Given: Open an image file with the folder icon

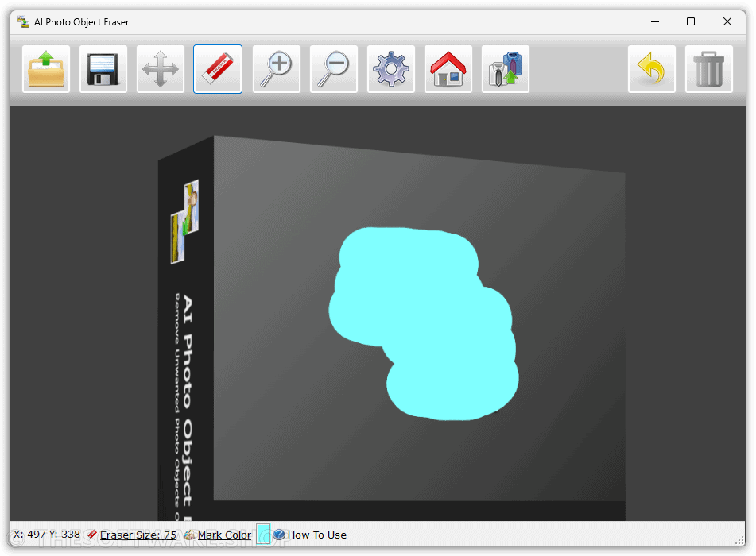Looking at the screenshot, I should pyautogui.click(x=46, y=69).
